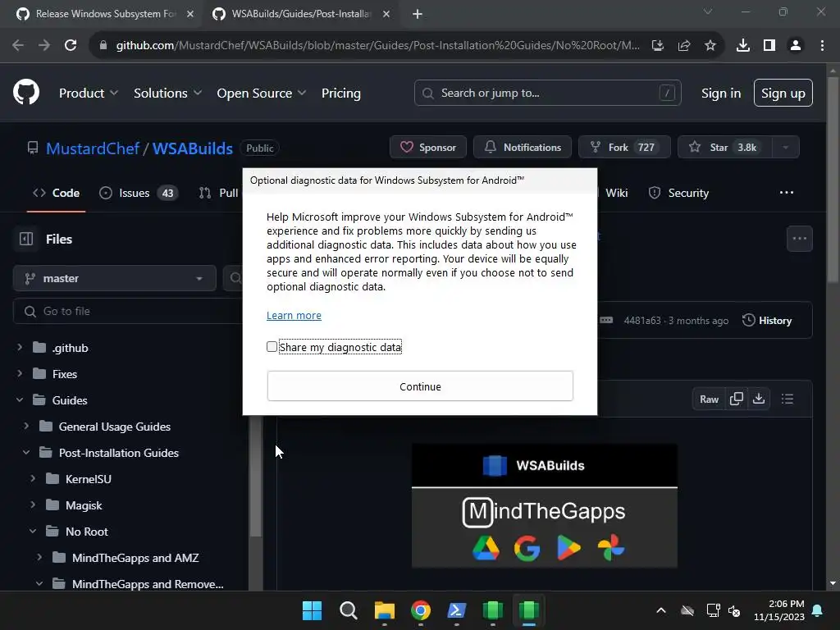The image size is (840, 630).
Task: Open Chrome three-dot menu
Action: pyautogui.click(x=822, y=46)
